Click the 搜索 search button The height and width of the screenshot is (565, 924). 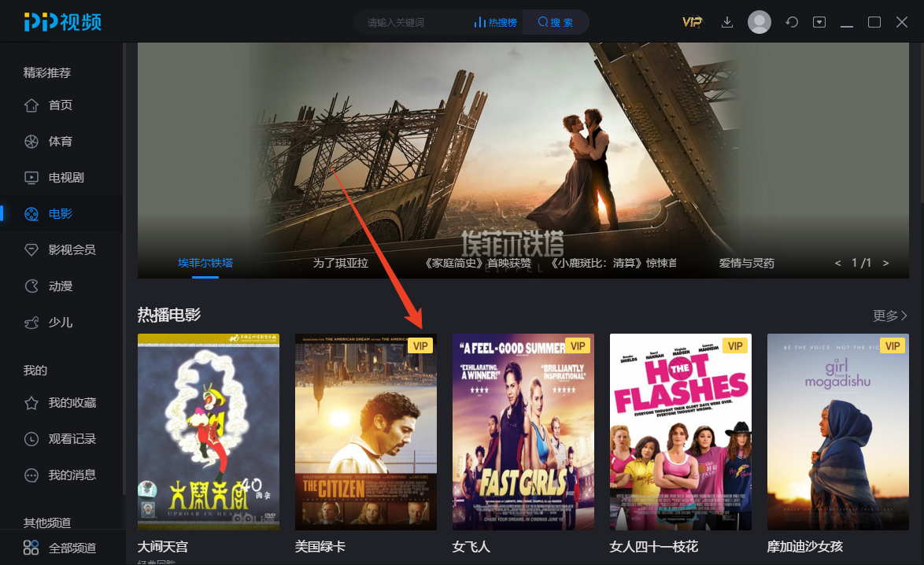coord(555,22)
